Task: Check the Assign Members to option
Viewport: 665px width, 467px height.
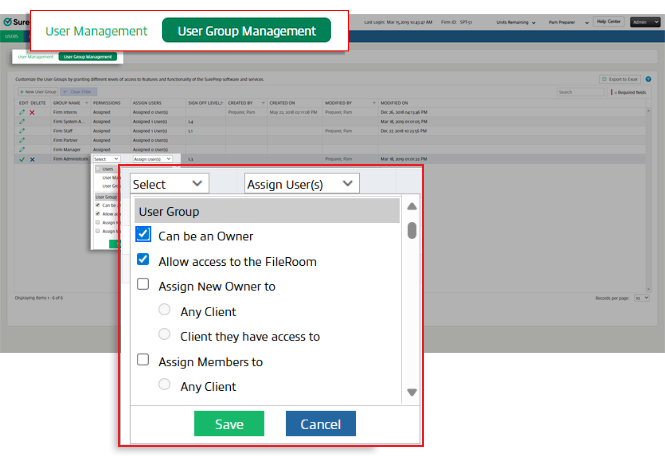Action: click(x=143, y=361)
